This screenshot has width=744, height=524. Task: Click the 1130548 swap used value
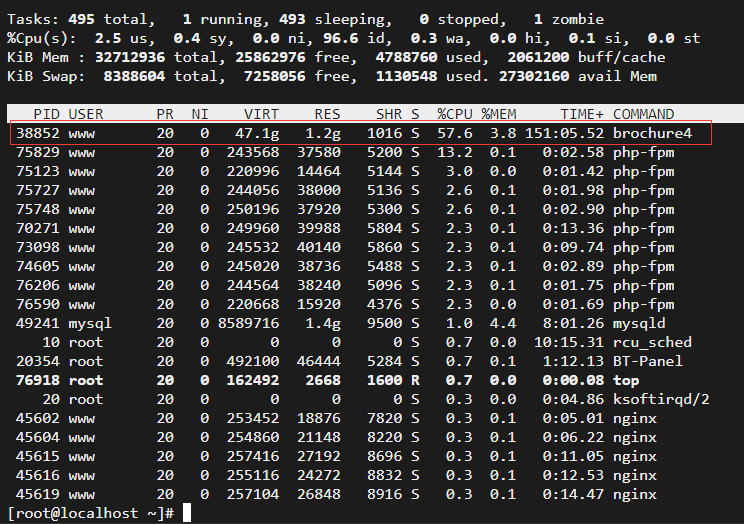[406, 76]
